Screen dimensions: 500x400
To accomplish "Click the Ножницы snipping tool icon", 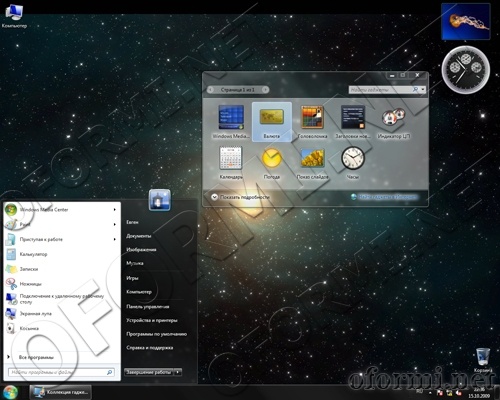I will pyautogui.click(x=11, y=284).
